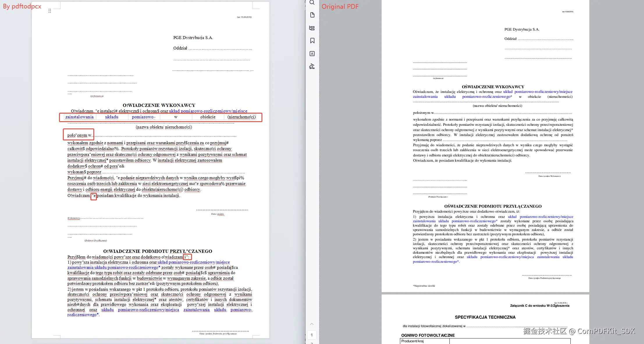Open the signature pen tool
Image resolution: width=644 pixels, height=344 pixels.
point(312,66)
